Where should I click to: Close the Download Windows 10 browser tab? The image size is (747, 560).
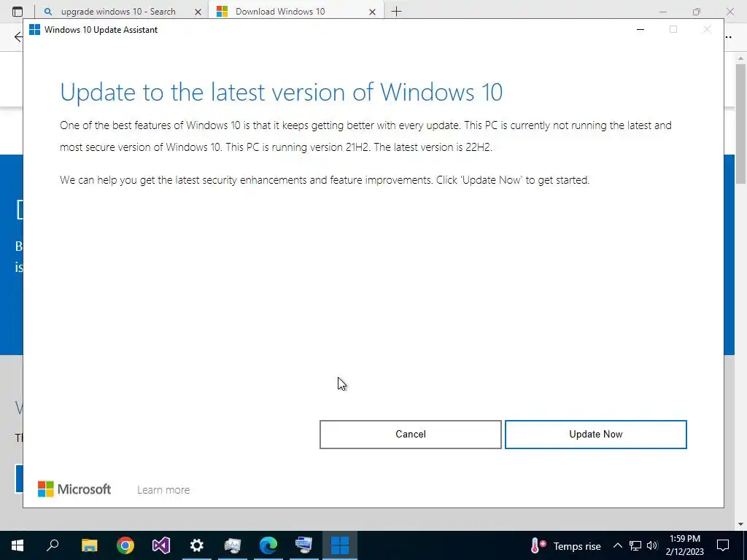coord(373,12)
